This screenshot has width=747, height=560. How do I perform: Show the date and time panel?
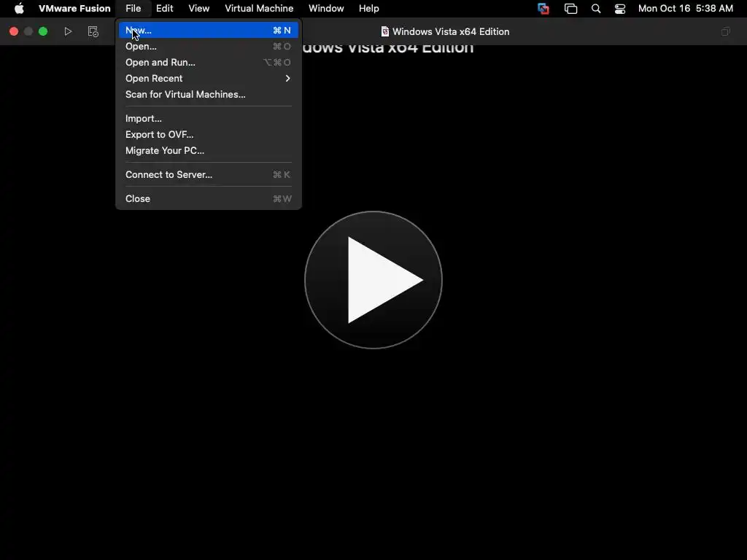pos(686,8)
